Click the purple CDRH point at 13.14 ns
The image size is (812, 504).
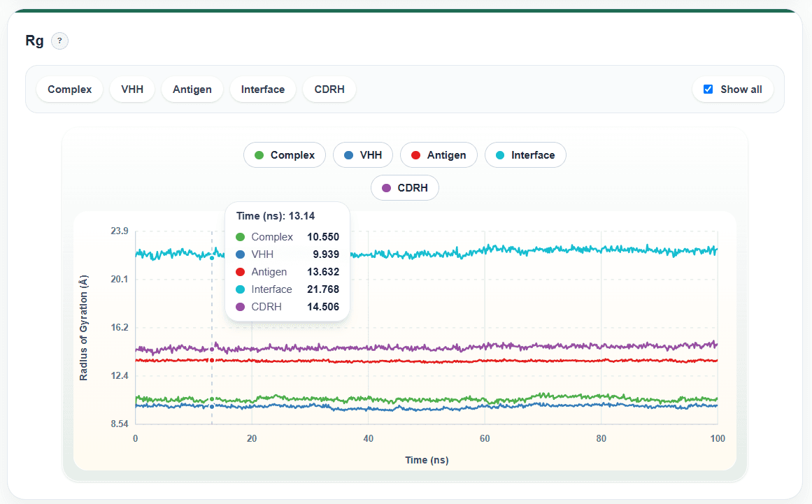point(212,350)
